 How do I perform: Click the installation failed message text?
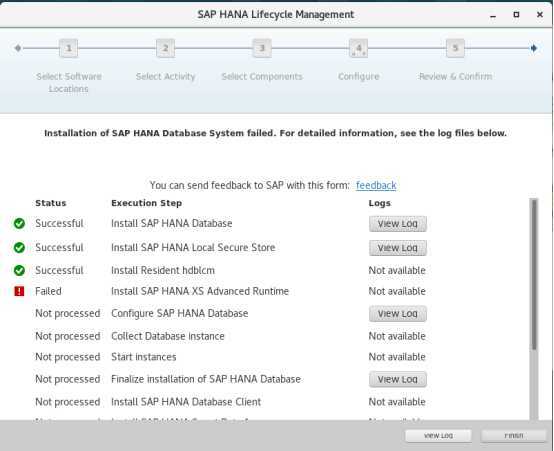click(275, 133)
